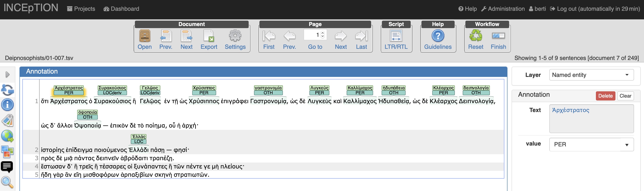Open the sidebar info icon
This screenshot has height=191, width=644.
pyautogui.click(x=7, y=105)
